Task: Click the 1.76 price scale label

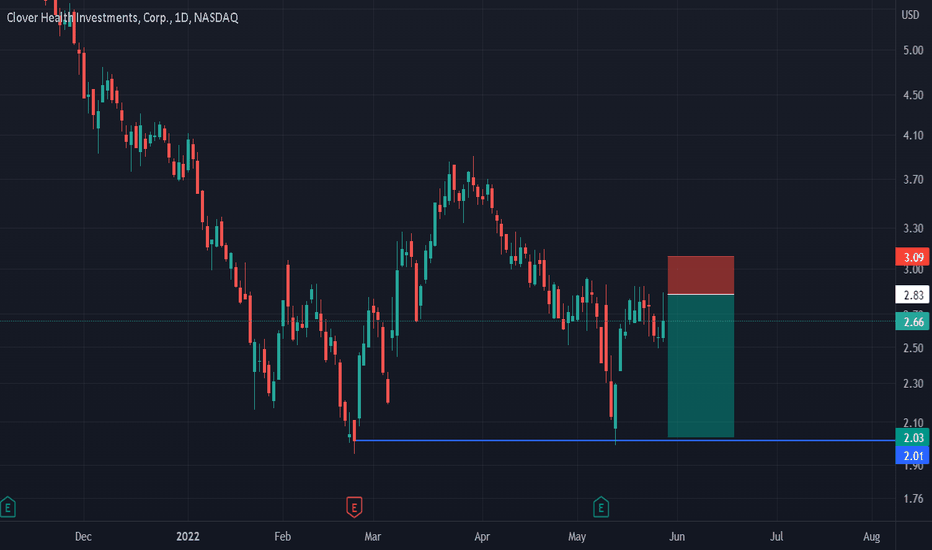Action: (x=913, y=499)
